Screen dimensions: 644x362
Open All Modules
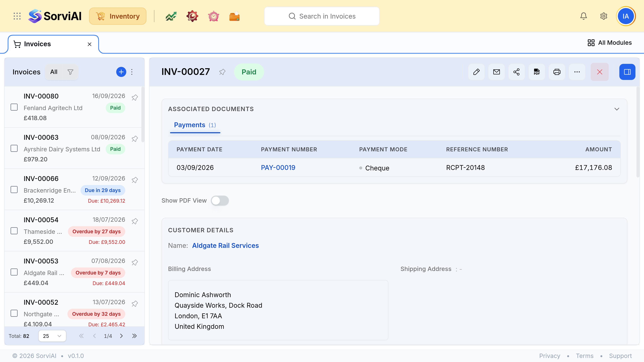pyautogui.click(x=609, y=43)
